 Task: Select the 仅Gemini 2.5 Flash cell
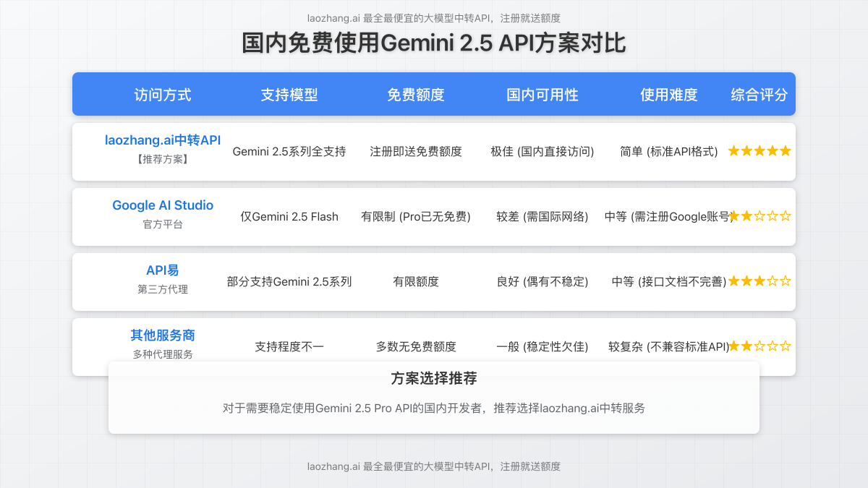[x=289, y=217]
